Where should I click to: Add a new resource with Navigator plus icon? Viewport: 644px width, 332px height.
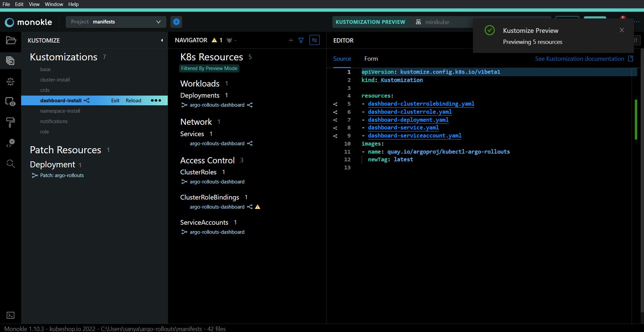click(x=291, y=40)
